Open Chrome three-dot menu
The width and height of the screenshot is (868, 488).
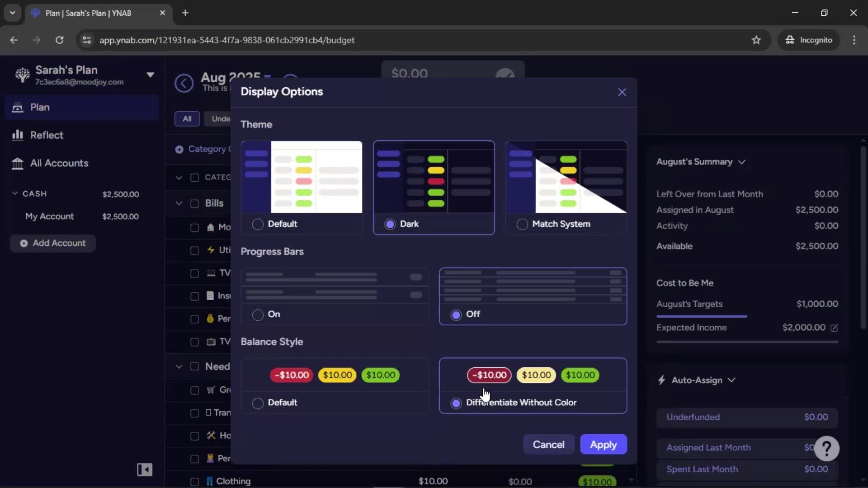(x=854, y=40)
